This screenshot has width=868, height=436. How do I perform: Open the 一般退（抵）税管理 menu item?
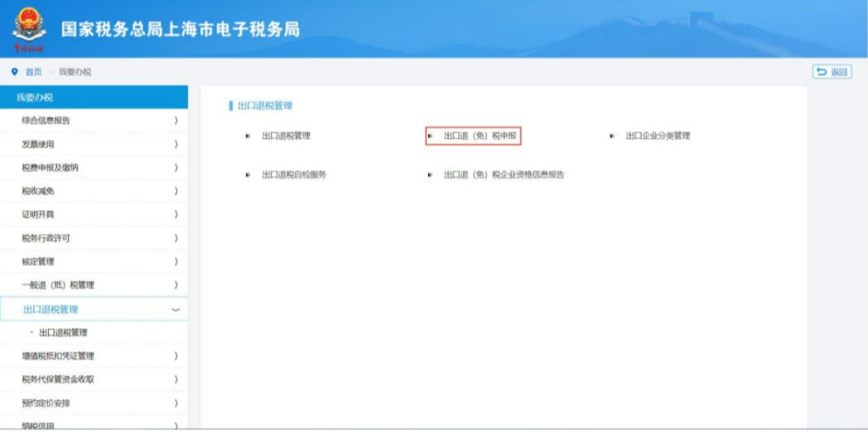[x=94, y=285]
